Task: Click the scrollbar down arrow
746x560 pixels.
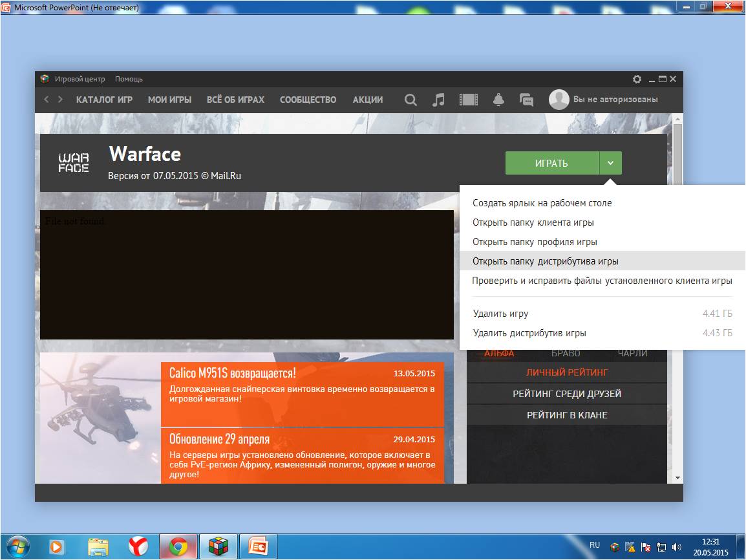Action: pyautogui.click(x=677, y=478)
